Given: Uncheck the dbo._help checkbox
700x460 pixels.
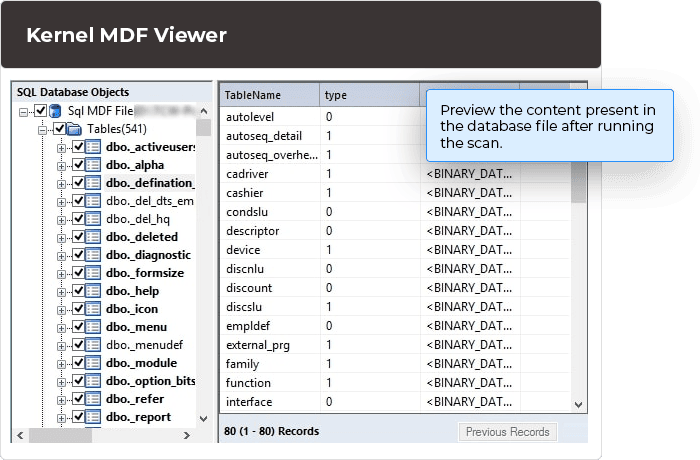Looking at the screenshot, I should click(79, 290).
